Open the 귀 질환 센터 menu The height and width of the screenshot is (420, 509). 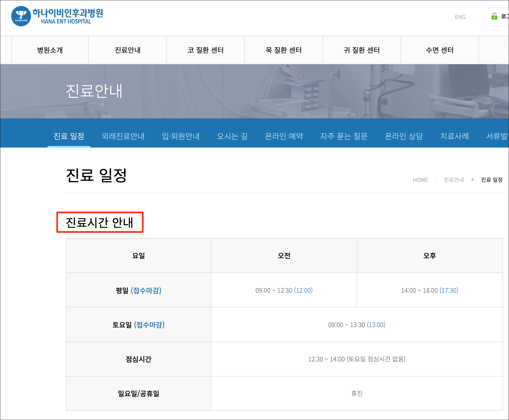362,50
